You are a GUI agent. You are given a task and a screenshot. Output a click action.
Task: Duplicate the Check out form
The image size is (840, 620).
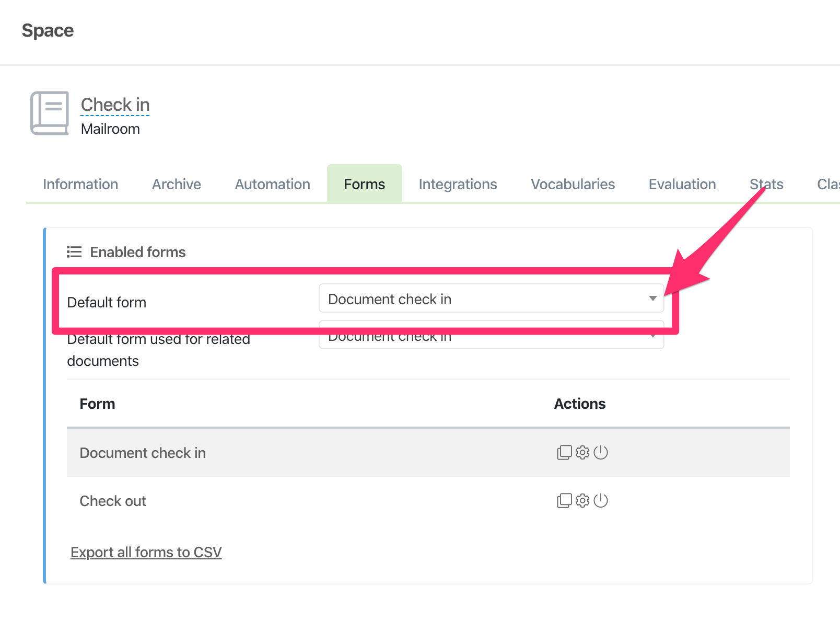click(x=564, y=500)
